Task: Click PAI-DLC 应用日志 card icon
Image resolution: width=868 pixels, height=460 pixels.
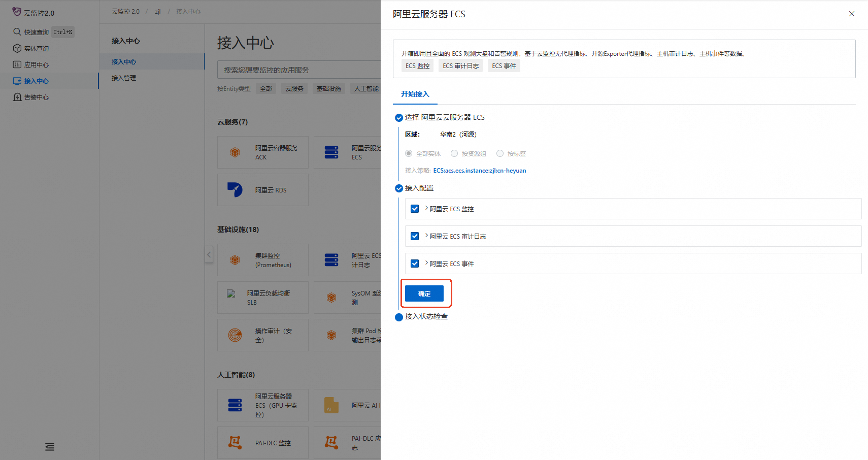Action: pos(331,443)
